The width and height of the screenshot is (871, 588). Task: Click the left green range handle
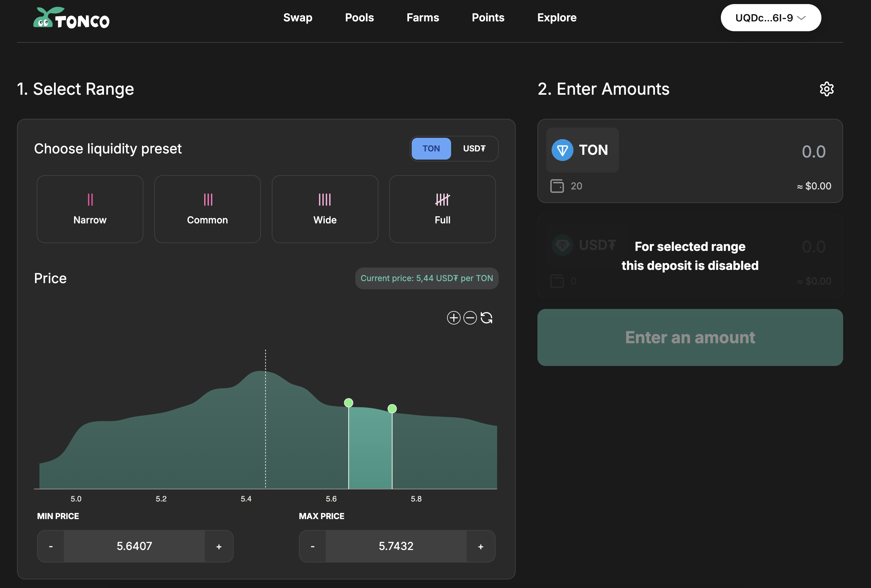coord(349,403)
